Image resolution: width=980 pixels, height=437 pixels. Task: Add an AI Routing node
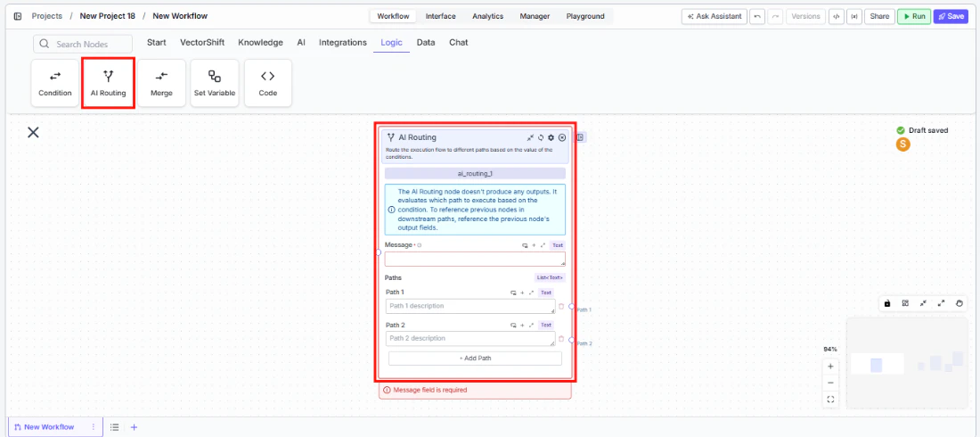[x=108, y=83]
